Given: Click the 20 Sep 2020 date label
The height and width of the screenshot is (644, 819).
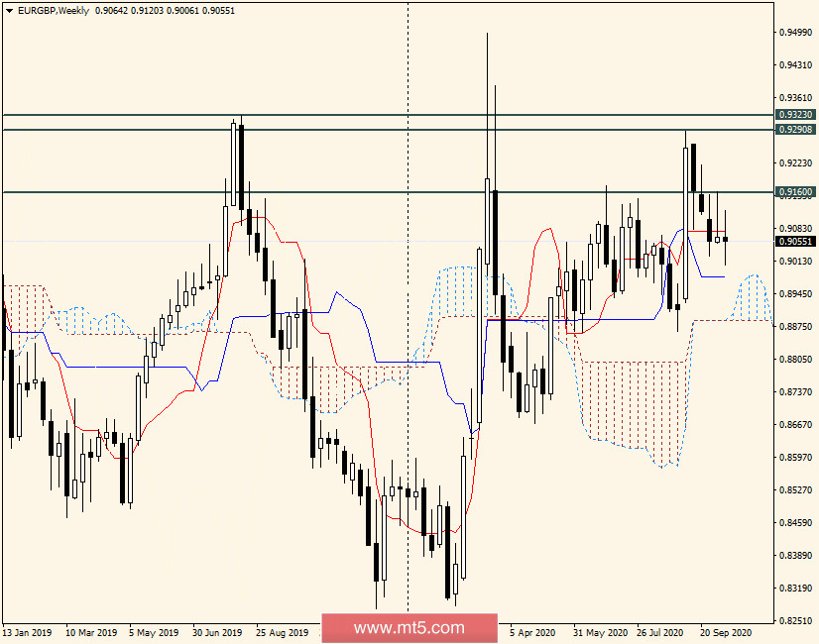Looking at the screenshot, I should point(726,633).
